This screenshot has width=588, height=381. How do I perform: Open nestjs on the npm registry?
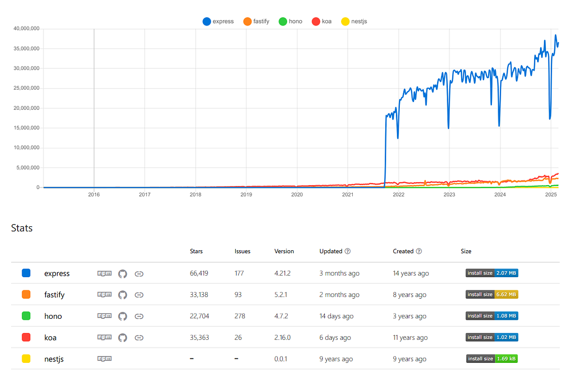[x=104, y=358]
